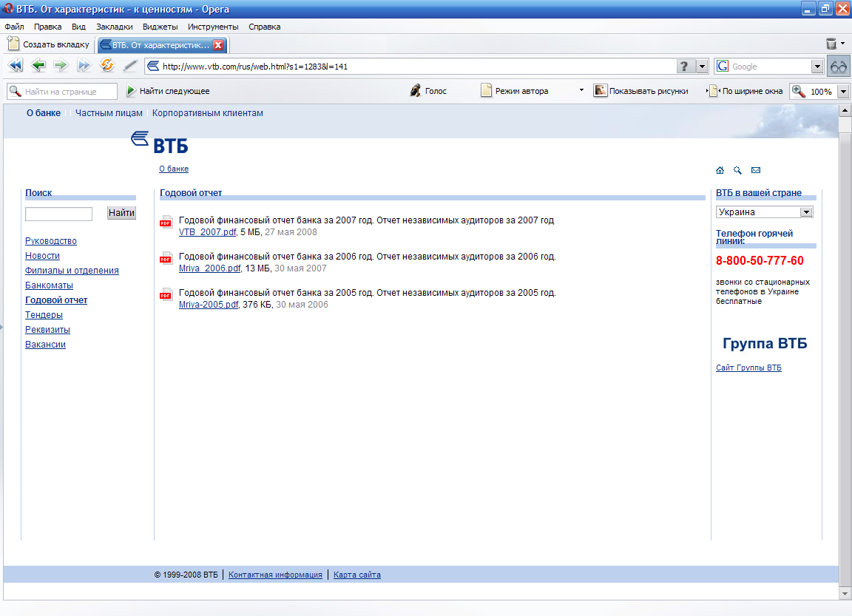The width and height of the screenshot is (852, 616).
Task: Select the О банке top navigation tab
Action: point(44,113)
